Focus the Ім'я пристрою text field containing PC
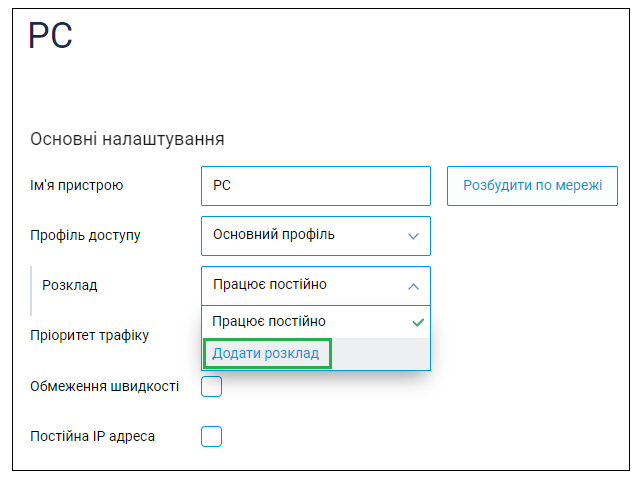643x483 pixels. [316, 186]
